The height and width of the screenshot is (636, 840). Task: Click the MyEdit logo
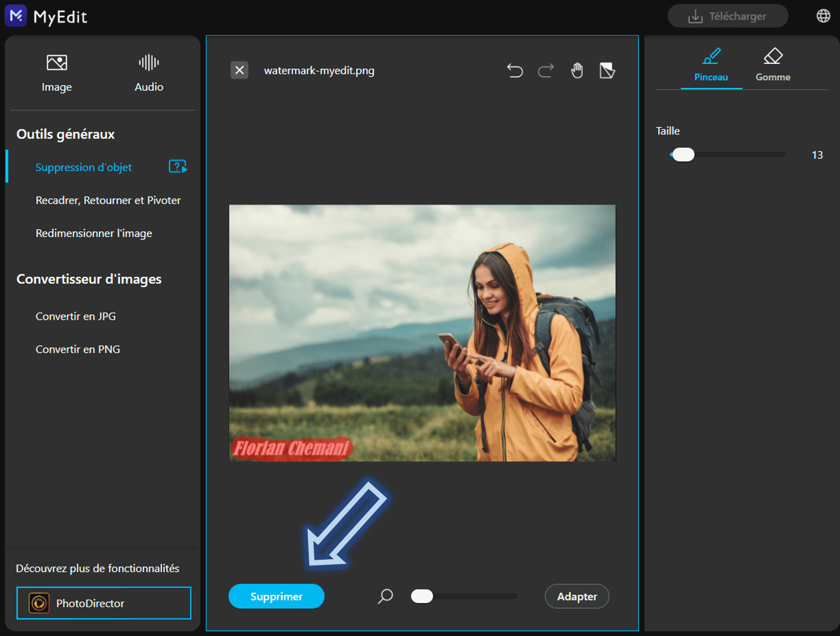click(x=46, y=16)
